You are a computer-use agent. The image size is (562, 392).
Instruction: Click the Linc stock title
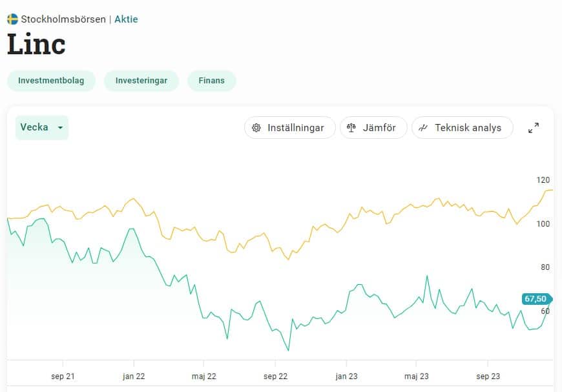point(37,45)
